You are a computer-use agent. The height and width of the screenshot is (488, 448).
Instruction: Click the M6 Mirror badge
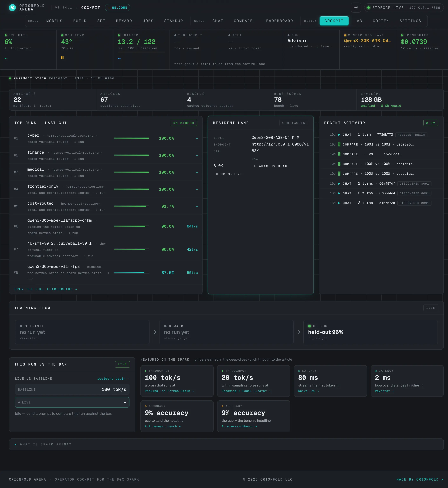(x=183, y=123)
